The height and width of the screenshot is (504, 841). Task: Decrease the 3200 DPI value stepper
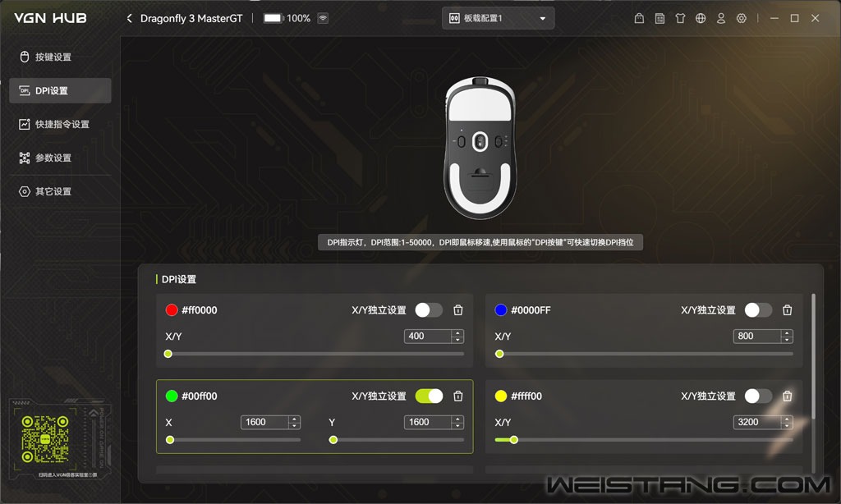787,425
